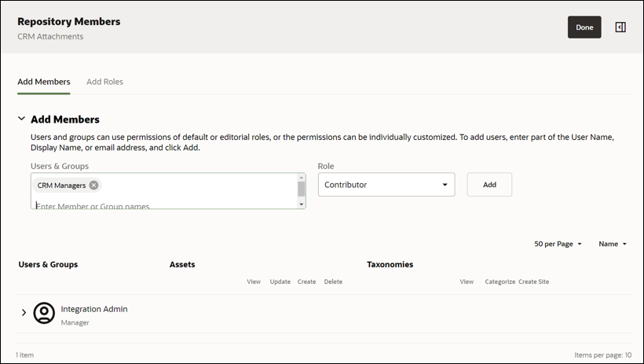Click the Add button
Image resolution: width=644 pixels, height=364 pixels.
coord(489,185)
